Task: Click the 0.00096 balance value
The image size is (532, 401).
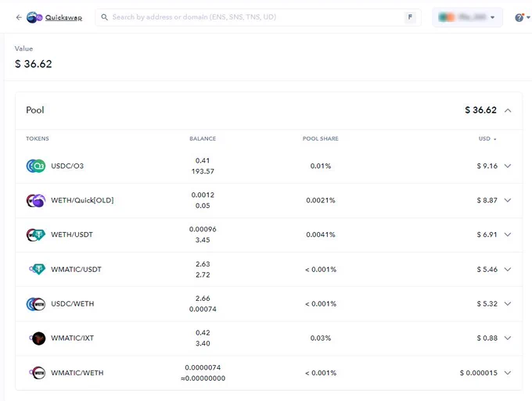Action: [203, 230]
